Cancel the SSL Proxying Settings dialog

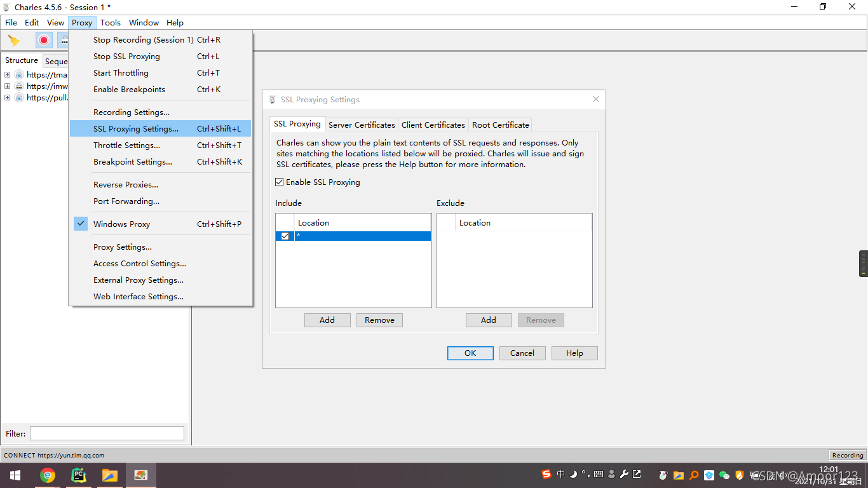pos(522,353)
